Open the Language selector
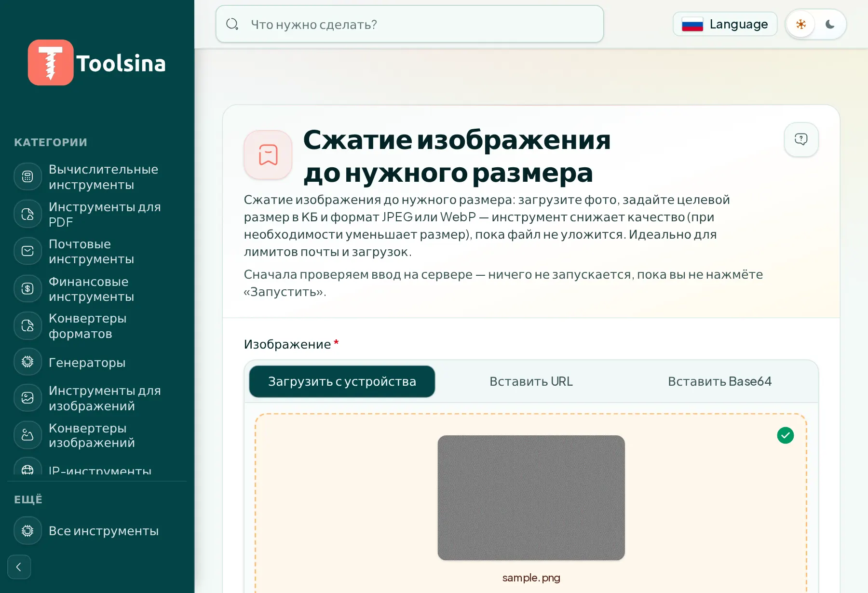 (x=725, y=24)
